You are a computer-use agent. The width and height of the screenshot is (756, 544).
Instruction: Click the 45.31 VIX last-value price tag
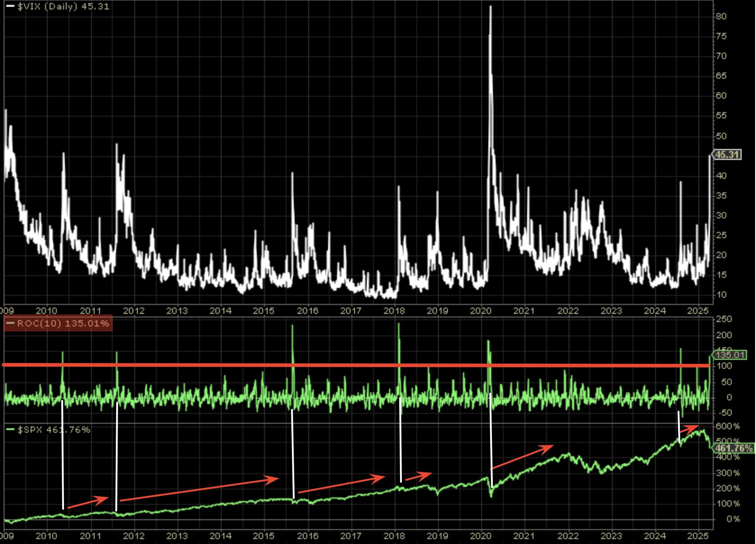(727, 154)
